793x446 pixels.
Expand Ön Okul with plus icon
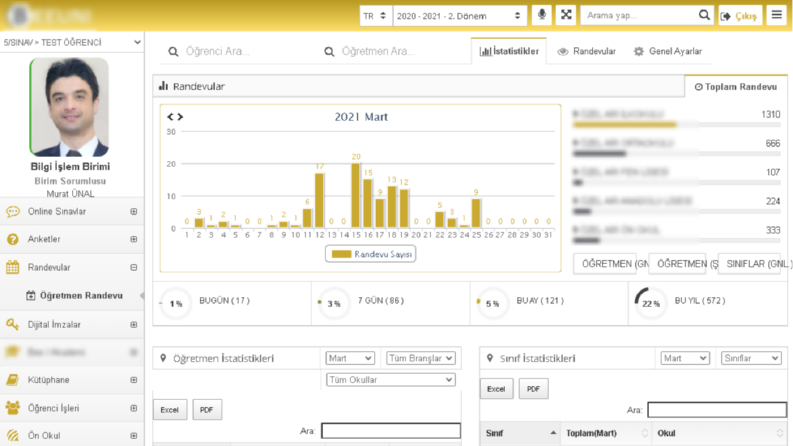(x=134, y=435)
